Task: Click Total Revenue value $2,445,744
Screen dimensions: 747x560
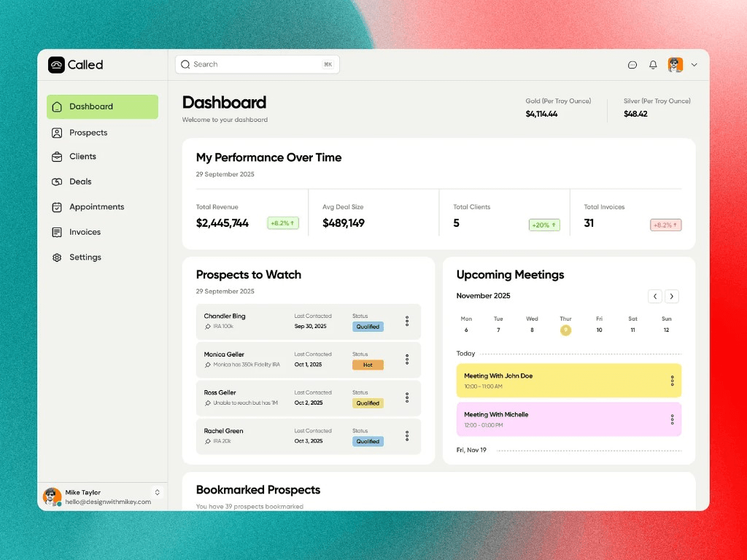Action: coord(222,223)
